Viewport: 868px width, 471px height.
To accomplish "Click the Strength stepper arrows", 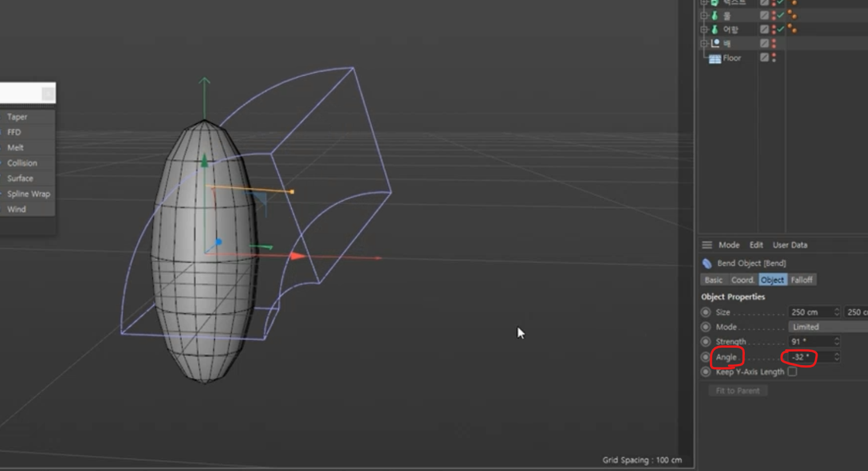I will (x=837, y=342).
